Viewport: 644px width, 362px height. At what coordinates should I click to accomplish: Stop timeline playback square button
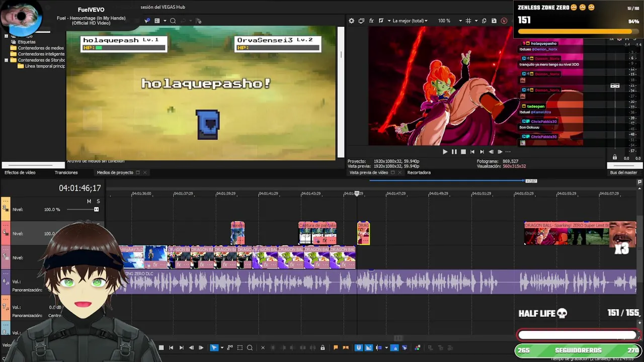[x=161, y=347]
